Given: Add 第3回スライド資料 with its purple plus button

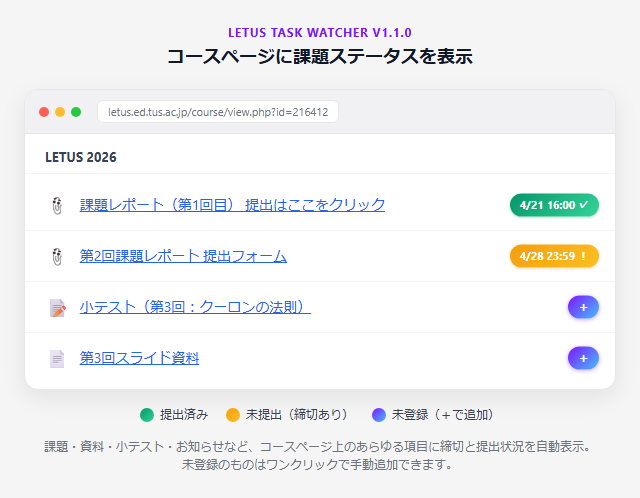Looking at the screenshot, I should point(583,358).
